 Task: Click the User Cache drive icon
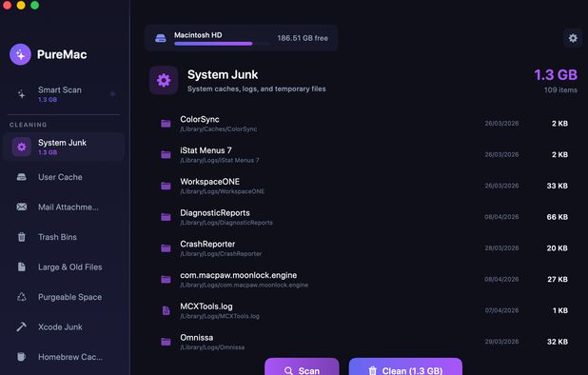pyautogui.click(x=22, y=177)
